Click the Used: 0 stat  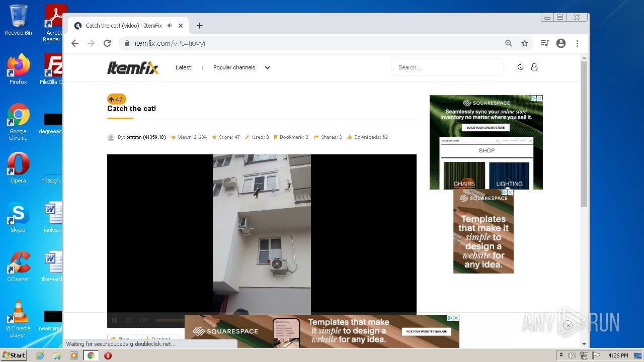tap(257, 137)
